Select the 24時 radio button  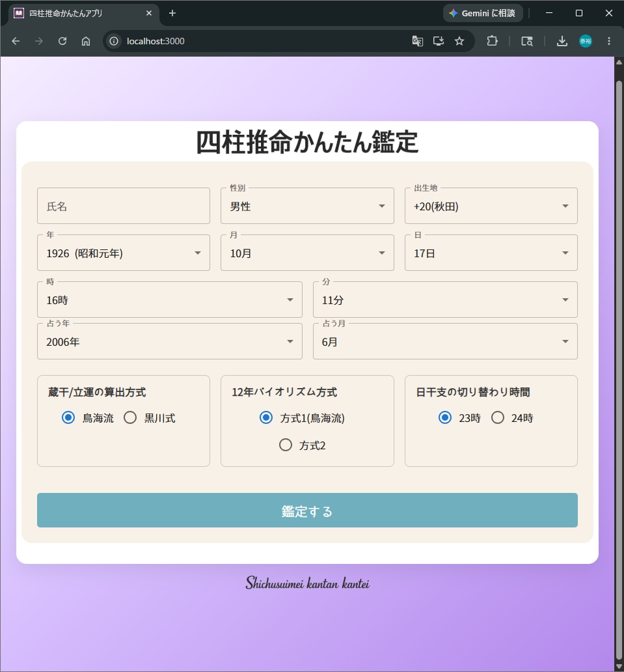498,417
